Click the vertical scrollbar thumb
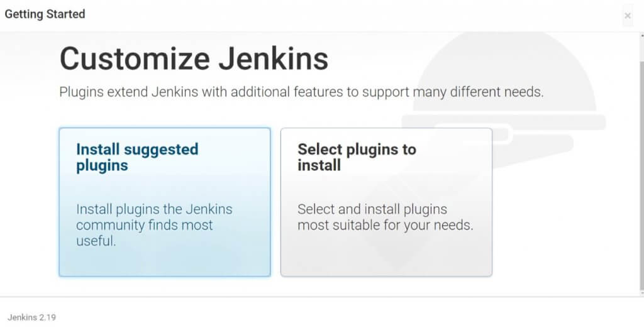This screenshot has width=644, height=335. click(x=641, y=175)
